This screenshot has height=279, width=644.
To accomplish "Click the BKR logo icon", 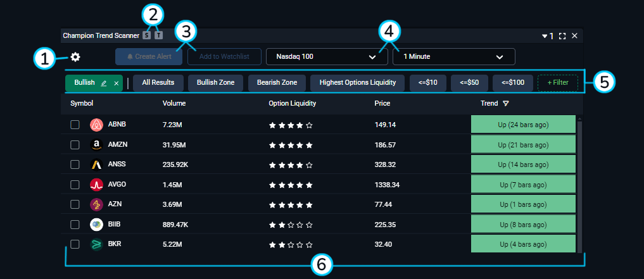I will tap(96, 245).
